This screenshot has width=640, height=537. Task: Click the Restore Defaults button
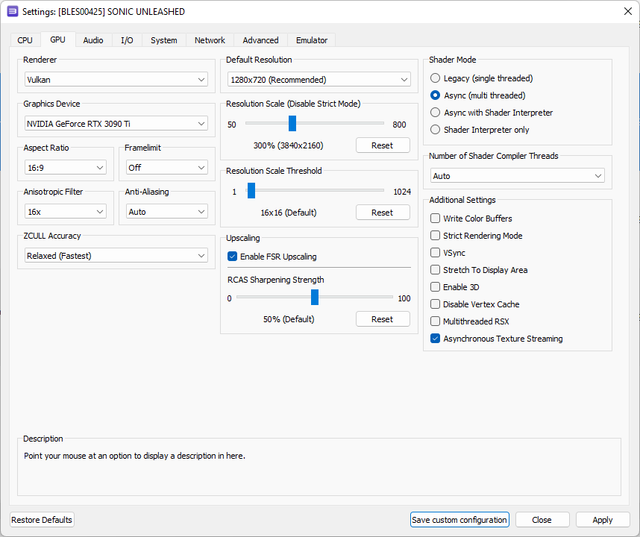42,520
